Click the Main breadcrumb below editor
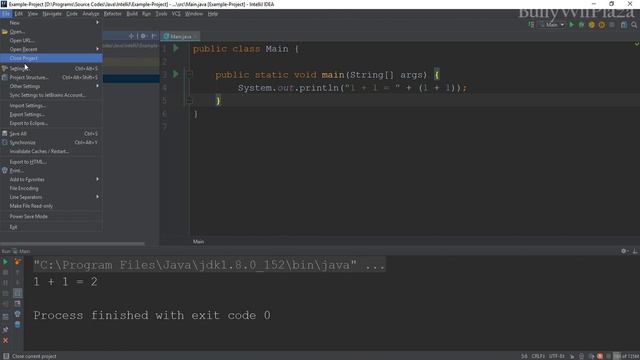The width and height of the screenshot is (640, 360). tap(198, 242)
